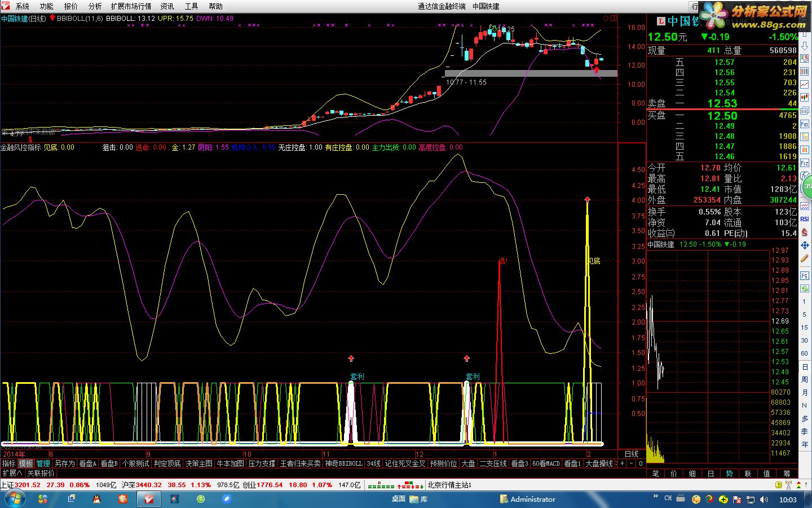
Task: Open the 价 price tab
Action: click(674, 474)
